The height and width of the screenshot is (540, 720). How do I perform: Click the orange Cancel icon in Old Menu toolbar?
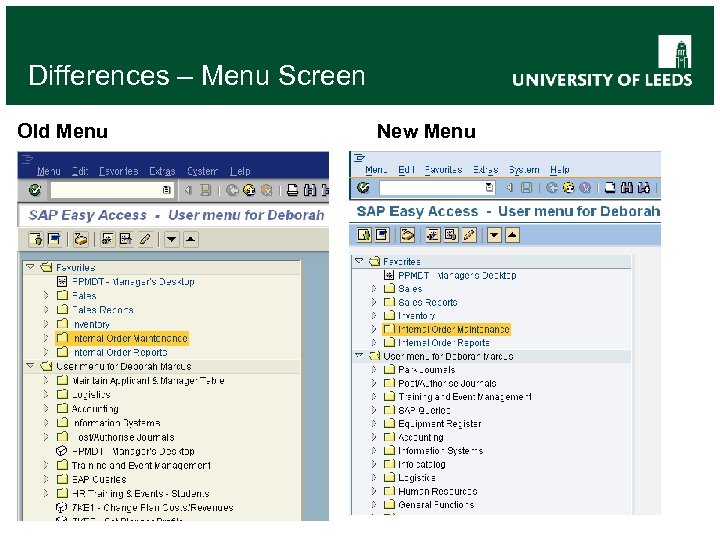tap(266, 190)
